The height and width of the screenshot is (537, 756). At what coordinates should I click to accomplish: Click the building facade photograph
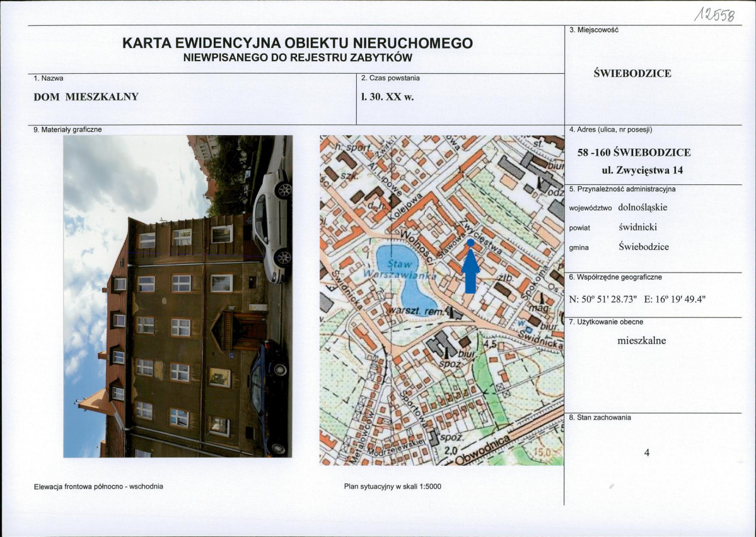click(178, 296)
